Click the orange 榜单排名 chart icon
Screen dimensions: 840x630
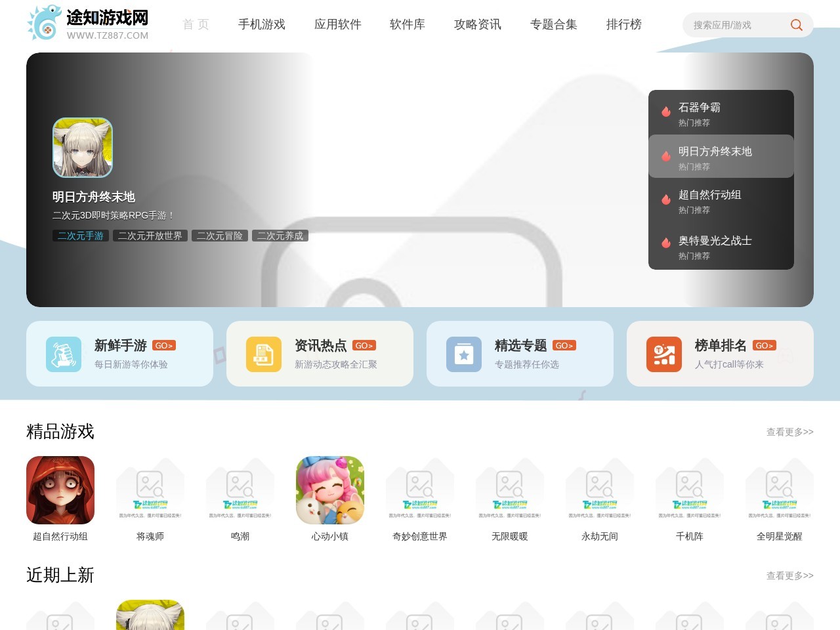664,354
